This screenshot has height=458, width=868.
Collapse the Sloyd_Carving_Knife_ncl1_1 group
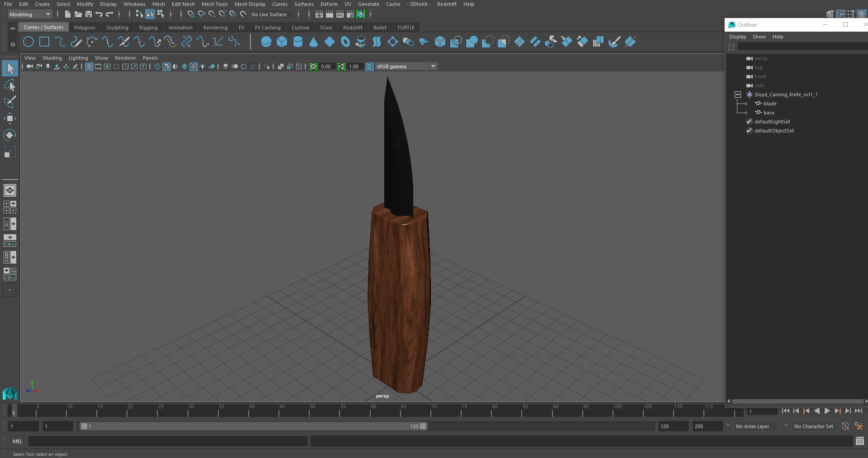pyautogui.click(x=738, y=94)
